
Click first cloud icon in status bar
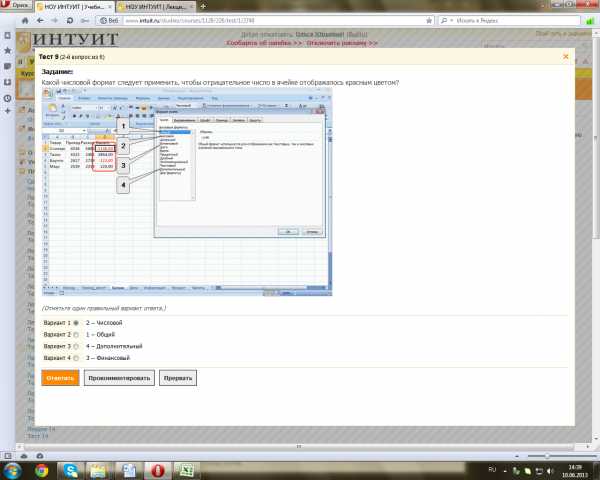(x=24, y=456)
